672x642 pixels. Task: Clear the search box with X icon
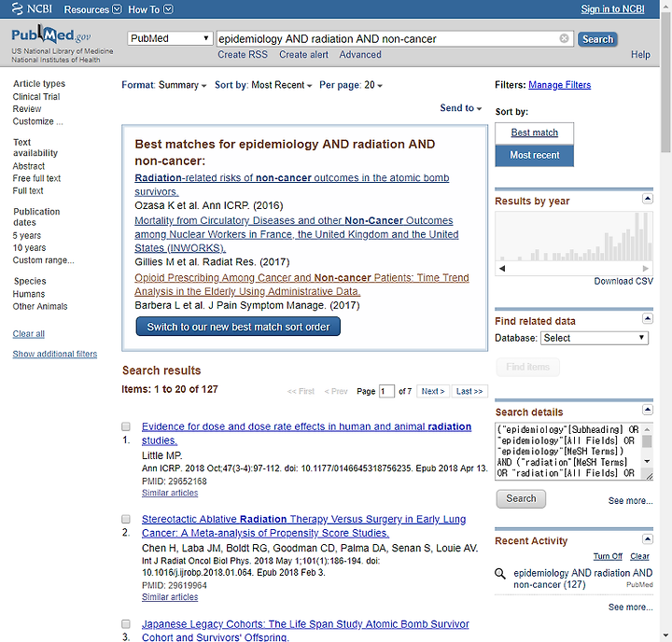[564, 38]
